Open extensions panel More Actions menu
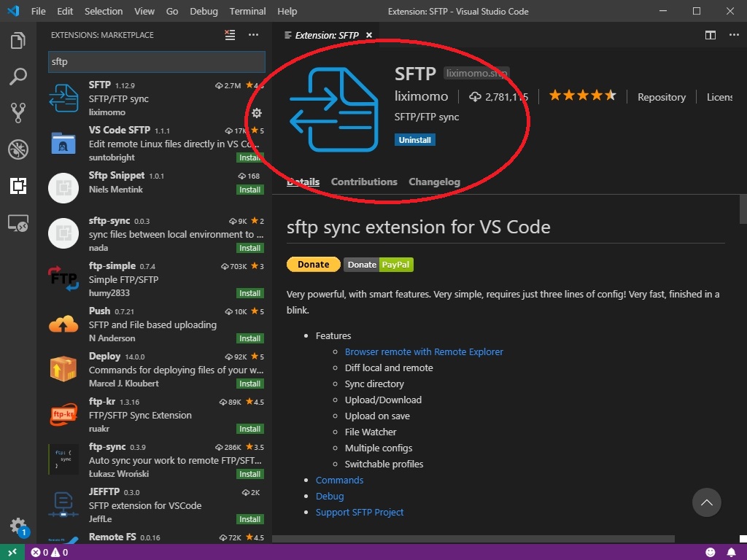Image resolution: width=747 pixels, height=560 pixels. point(253,35)
